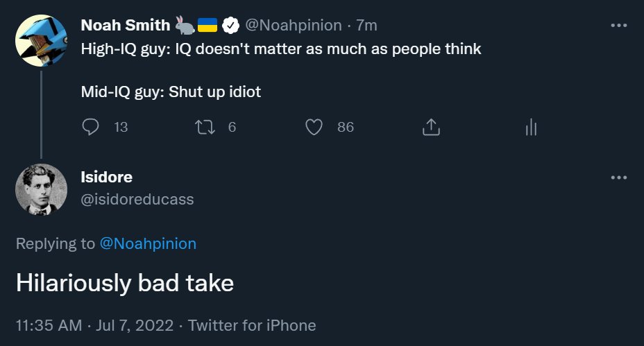Image resolution: width=644 pixels, height=346 pixels.
Task: Click the Noah Smith display name
Action: tap(125, 26)
